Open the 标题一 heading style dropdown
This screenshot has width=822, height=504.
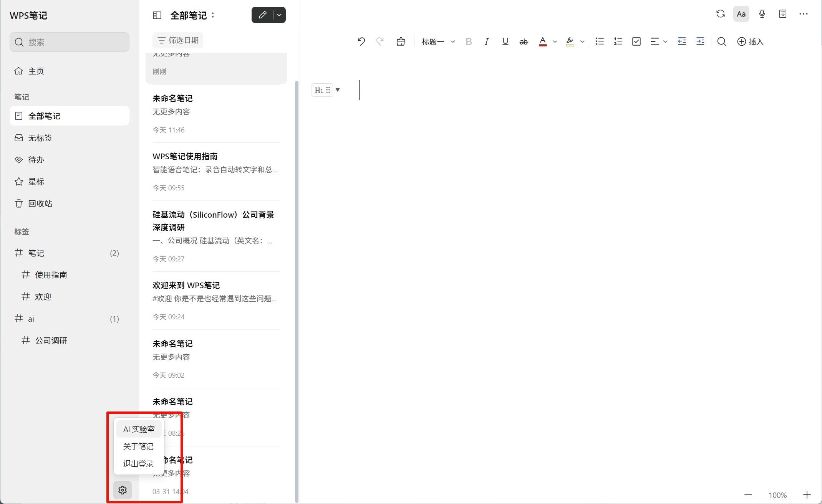point(438,41)
